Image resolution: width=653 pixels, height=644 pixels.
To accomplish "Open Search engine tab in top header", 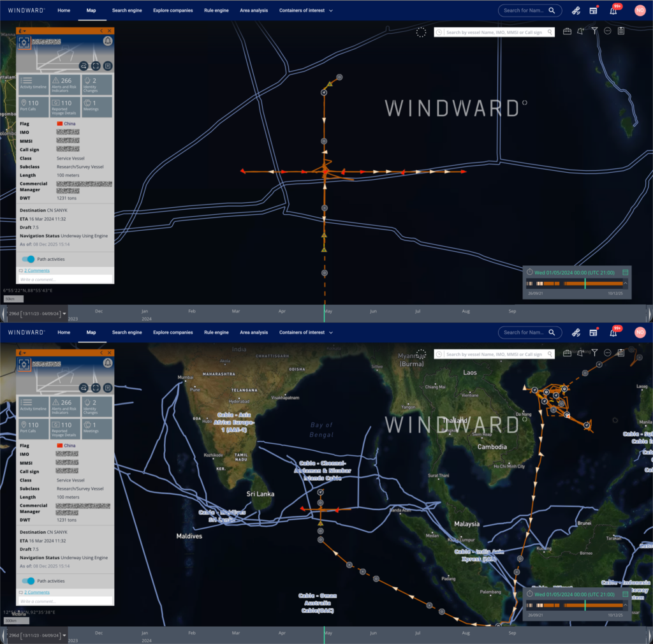I will 127,10.
